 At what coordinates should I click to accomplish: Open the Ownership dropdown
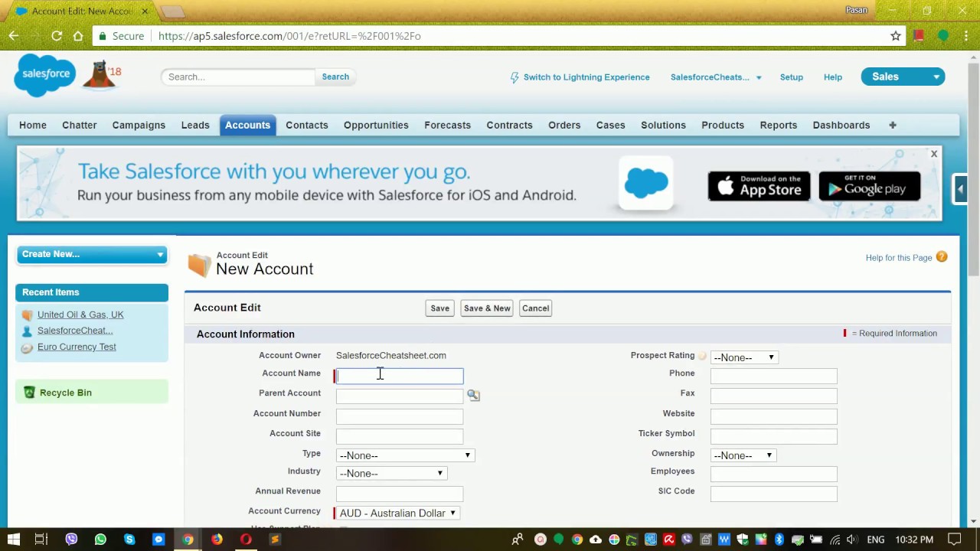(743, 455)
